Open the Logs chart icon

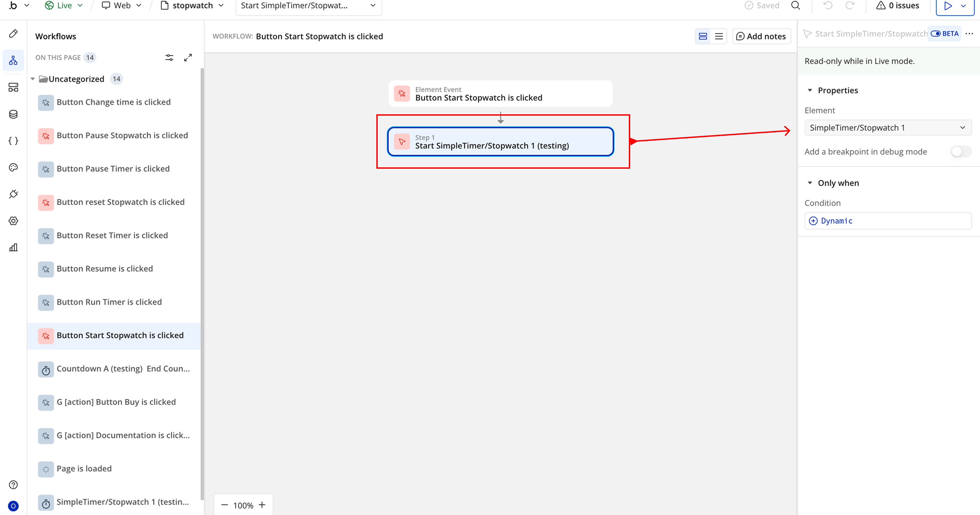tap(13, 248)
